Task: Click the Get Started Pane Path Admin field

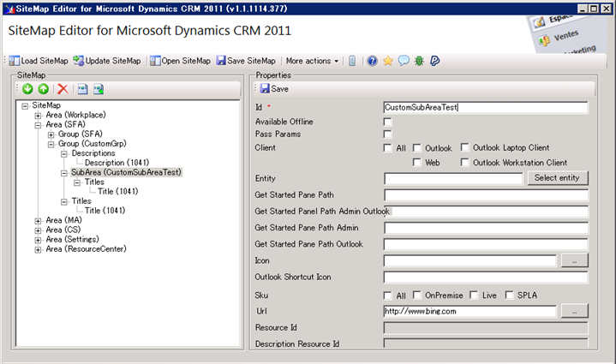Action: tap(486, 228)
